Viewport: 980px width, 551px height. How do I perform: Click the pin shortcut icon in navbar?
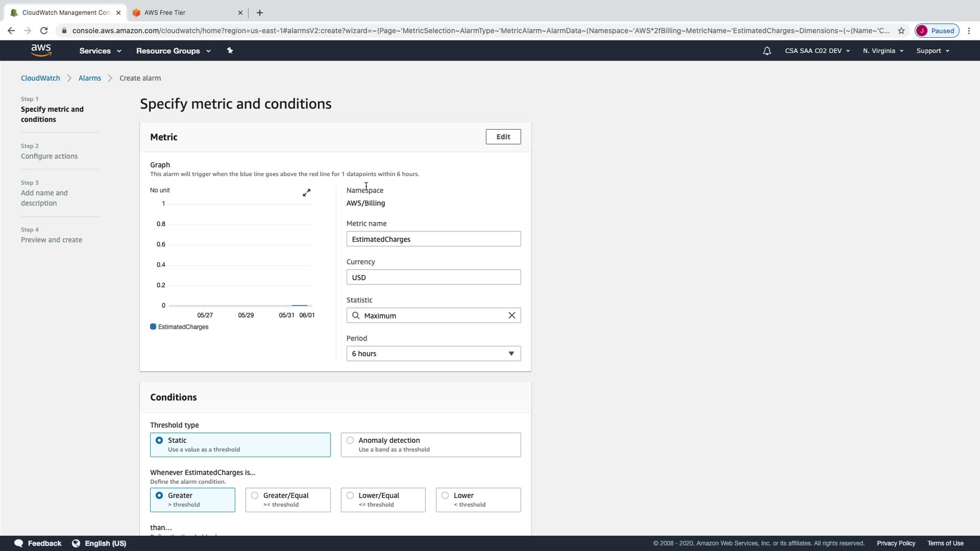pyautogui.click(x=230, y=50)
